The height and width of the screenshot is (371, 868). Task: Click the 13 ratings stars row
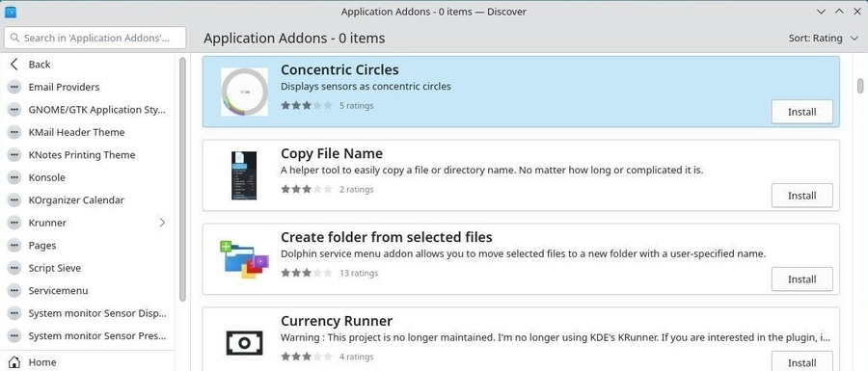point(307,273)
